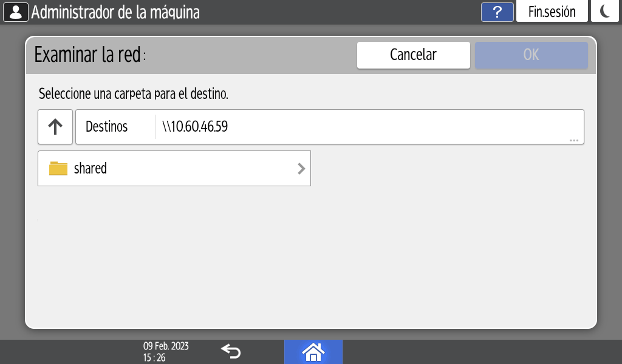Screen dimensions: 622x364
Task: Click the Administrador de la máquina label
Action: (x=115, y=12)
